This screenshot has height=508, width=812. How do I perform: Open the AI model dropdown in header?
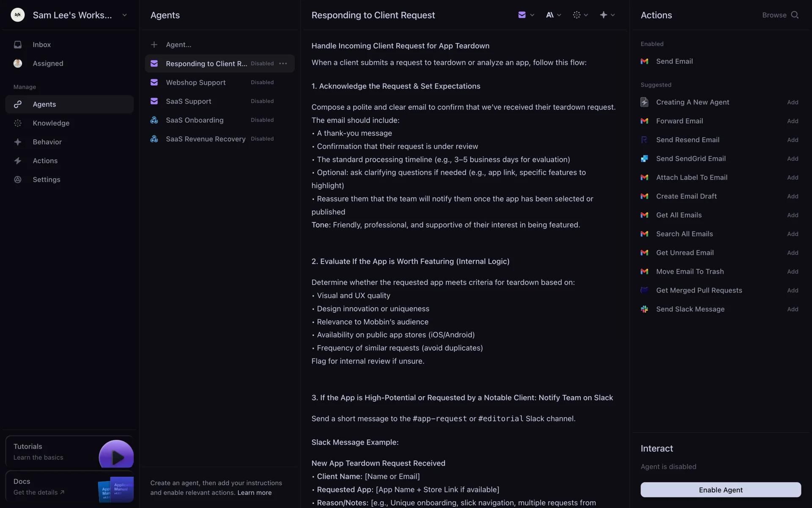[553, 15]
